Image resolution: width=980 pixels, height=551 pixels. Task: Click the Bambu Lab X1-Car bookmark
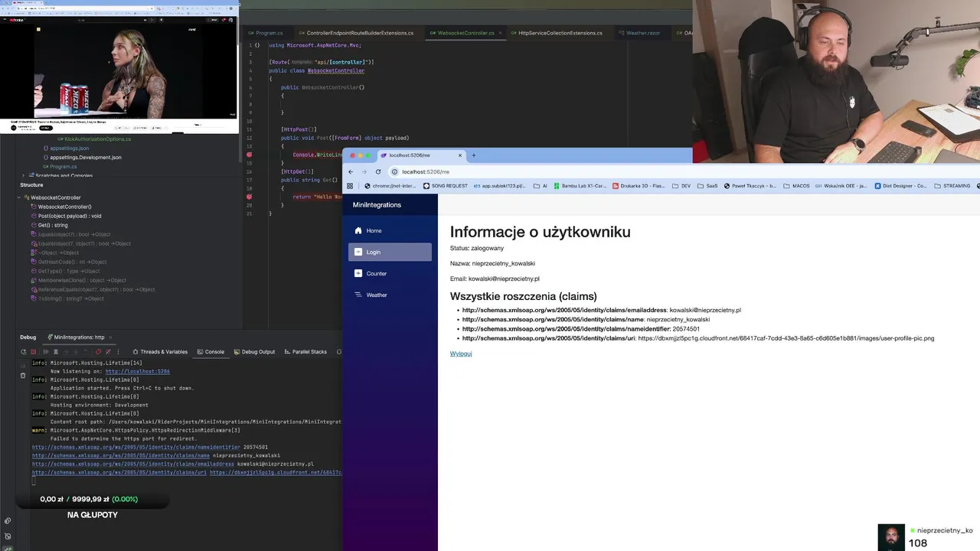[579, 186]
